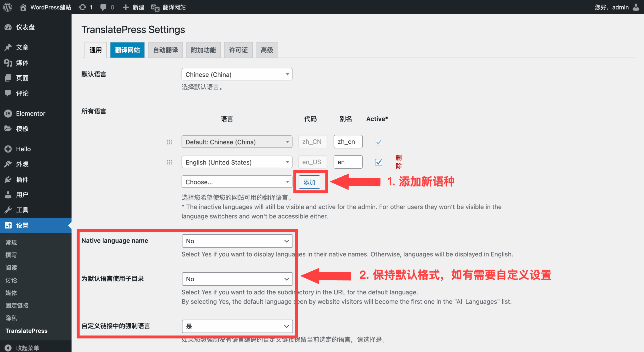The image size is (644, 352).
Task: Click the 评论 comment icon in sidebar
Action: click(8, 93)
